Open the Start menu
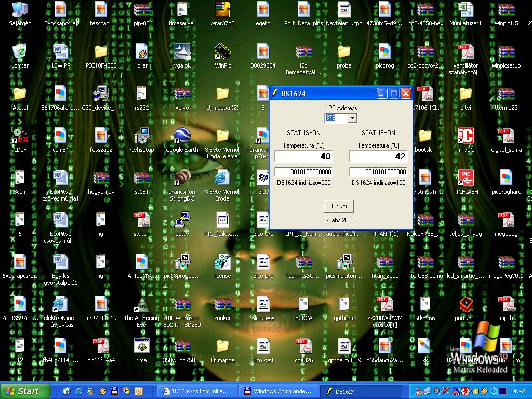 click(25, 391)
